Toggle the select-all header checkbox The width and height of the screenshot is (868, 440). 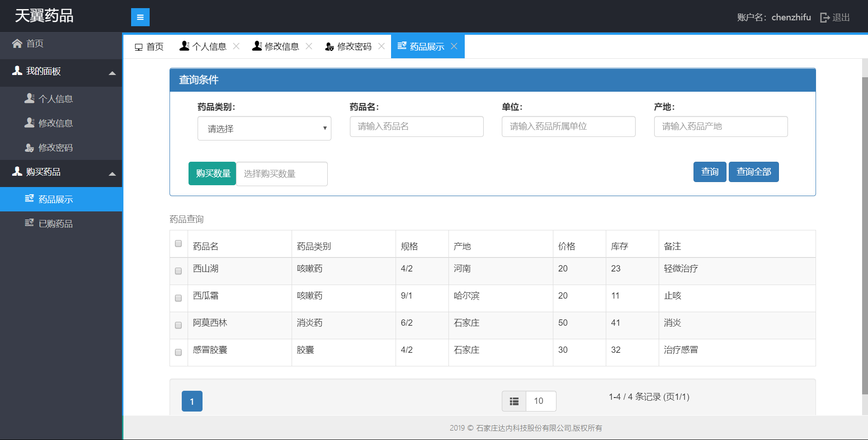click(x=179, y=243)
